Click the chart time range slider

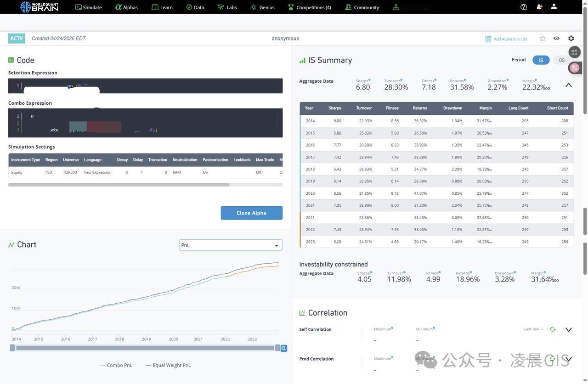[x=145, y=348]
